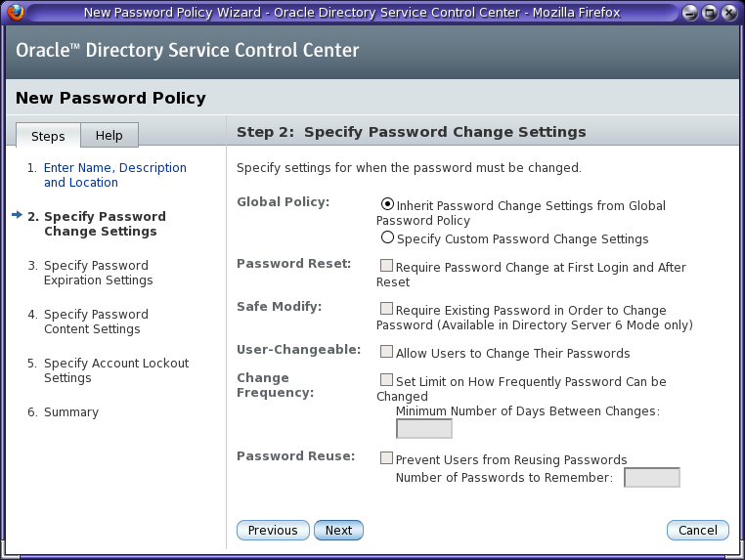Image resolution: width=745 pixels, height=560 pixels.
Task: Maximize the wizard window
Action: point(711,13)
